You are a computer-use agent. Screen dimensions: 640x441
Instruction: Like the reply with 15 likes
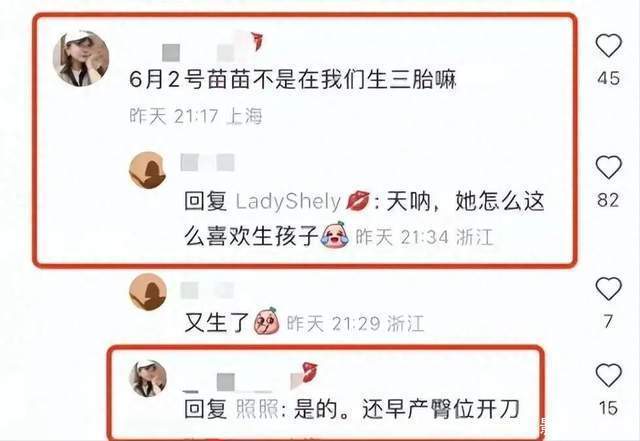coord(608,375)
